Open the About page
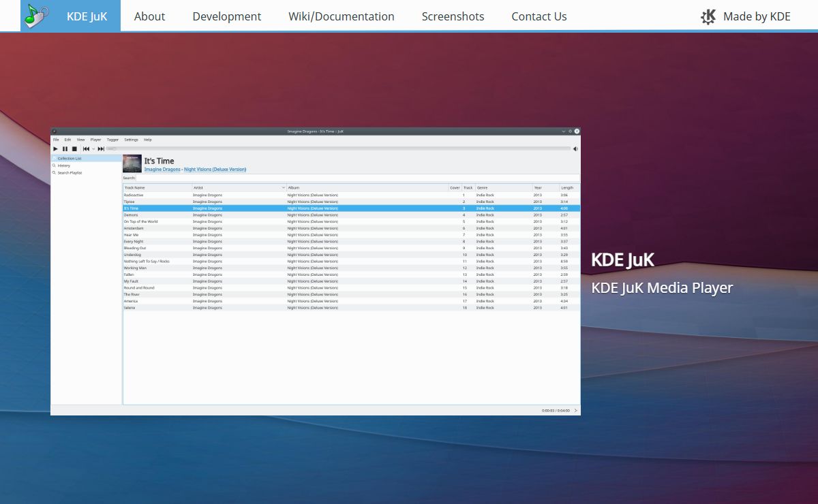This screenshot has height=504, width=818. (x=149, y=16)
